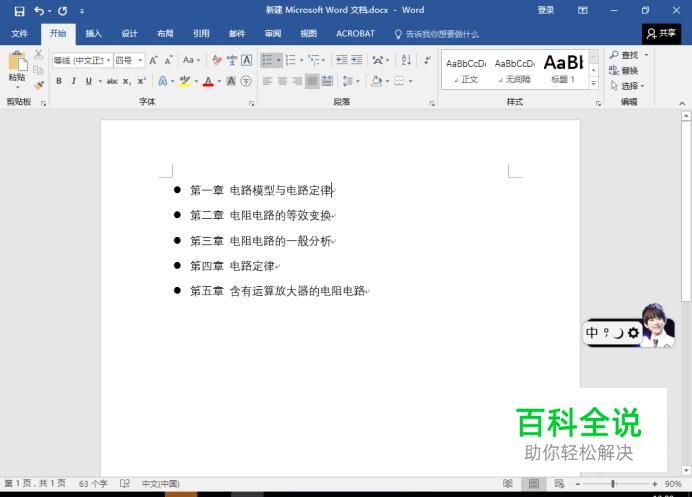Screen dimensions: 692x497
Task: Open the multilevel list dropdown
Action: point(323,60)
